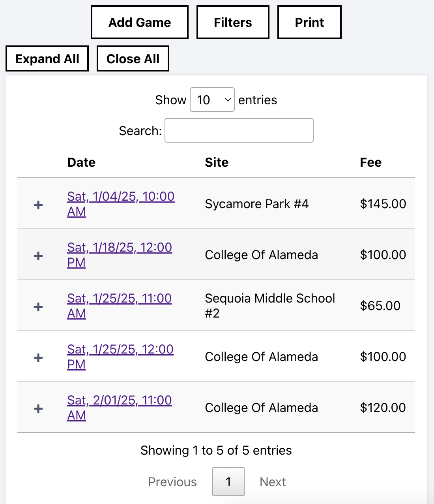
Task: Focus the Search input field
Action: [239, 130]
